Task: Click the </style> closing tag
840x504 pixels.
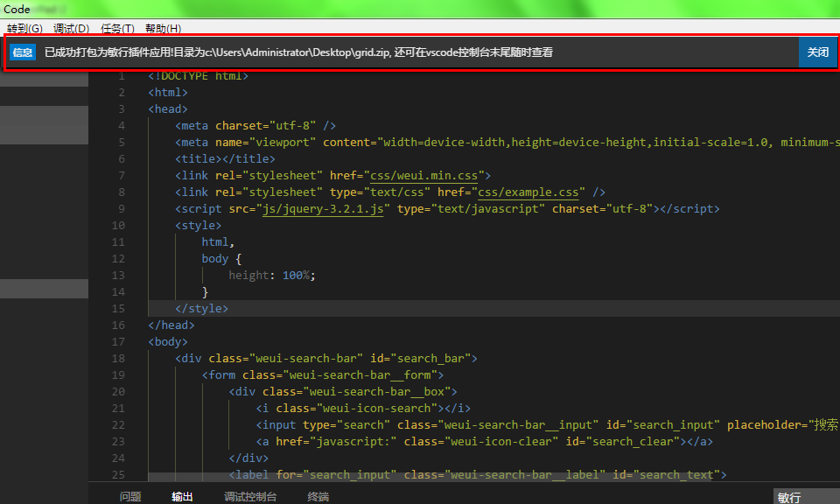Action: pos(201,309)
